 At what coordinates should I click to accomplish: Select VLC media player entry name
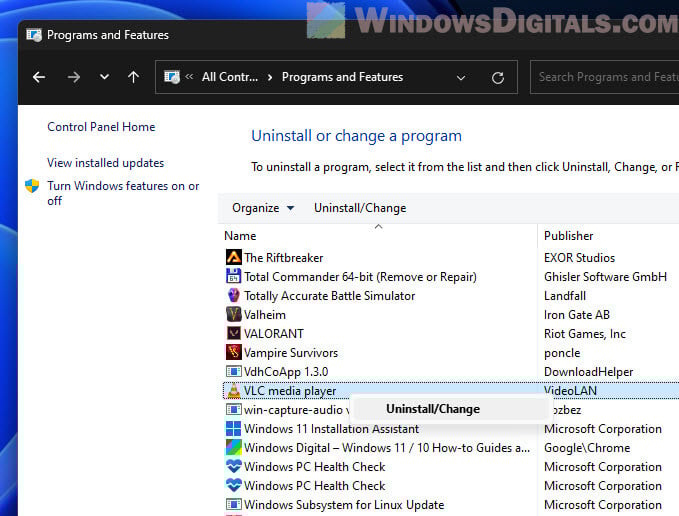290,391
